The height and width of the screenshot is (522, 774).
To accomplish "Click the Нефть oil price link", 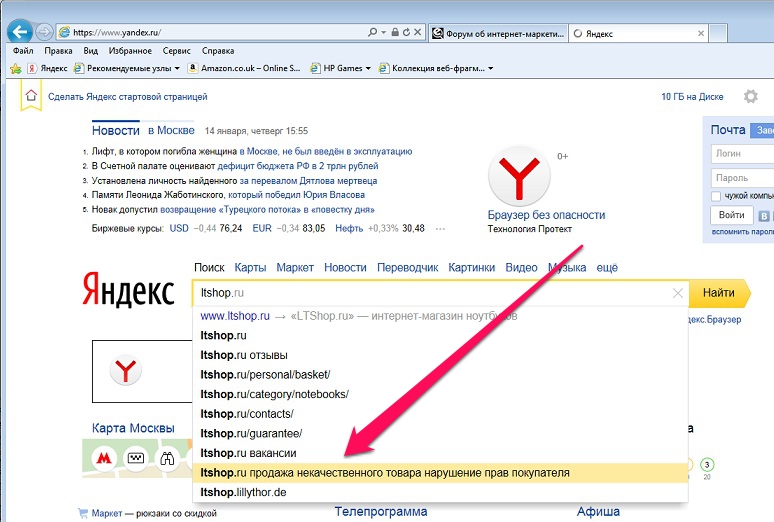I will tap(349, 228).
